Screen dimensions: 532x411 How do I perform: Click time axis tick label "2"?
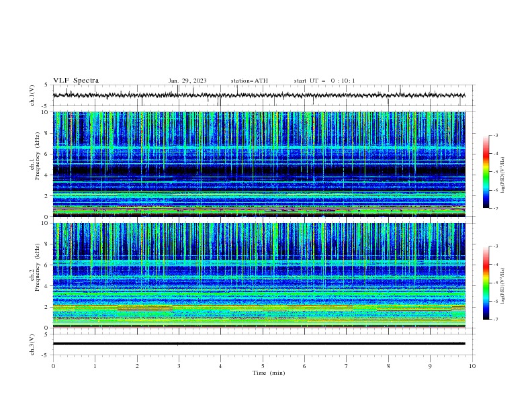tap(137, 366)
